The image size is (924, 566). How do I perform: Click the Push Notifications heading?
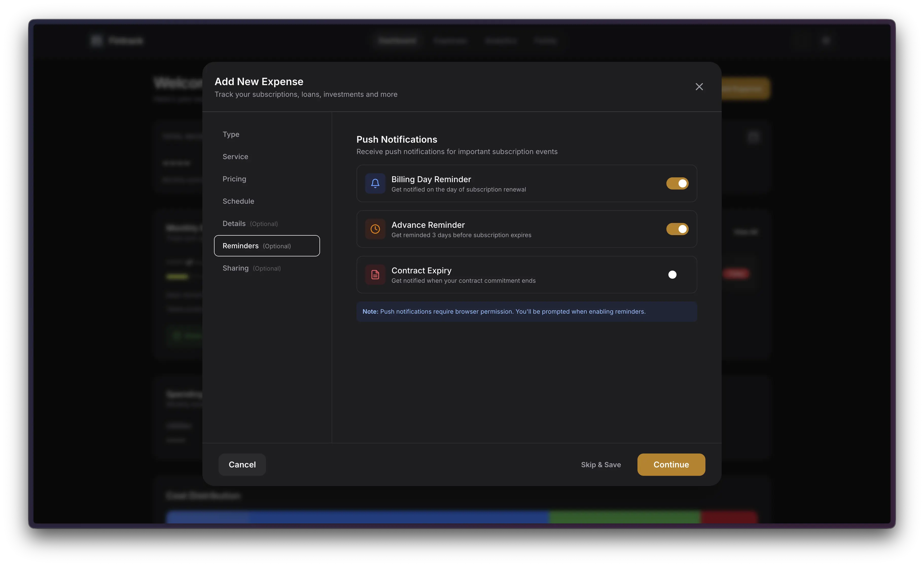pyautogui.click(x=397, y=139)
